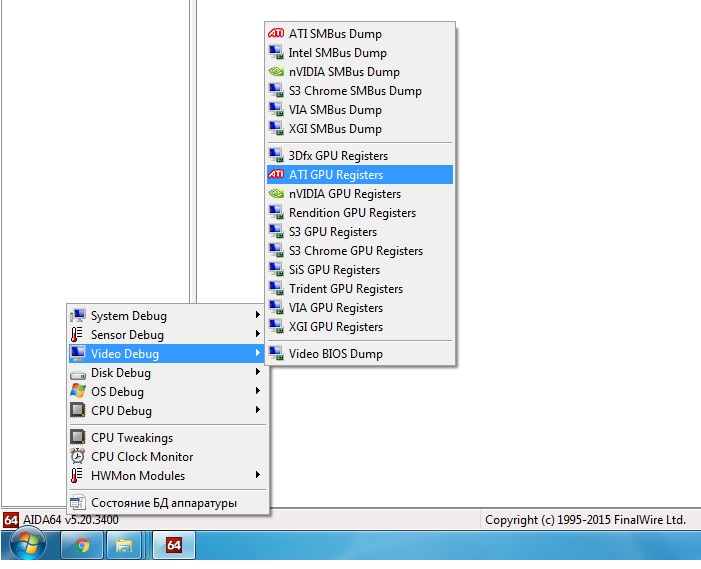
Task: Select ATI GPU Registers
Action: point(360,174)
